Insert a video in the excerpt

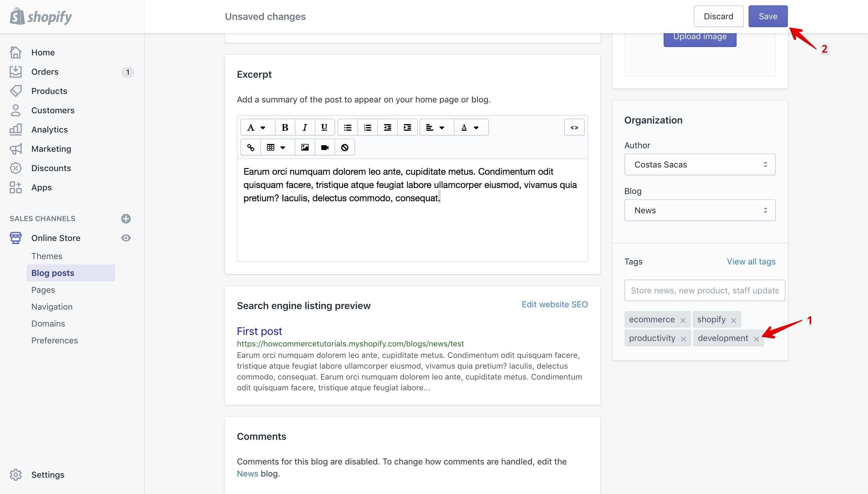coord(325,147)
